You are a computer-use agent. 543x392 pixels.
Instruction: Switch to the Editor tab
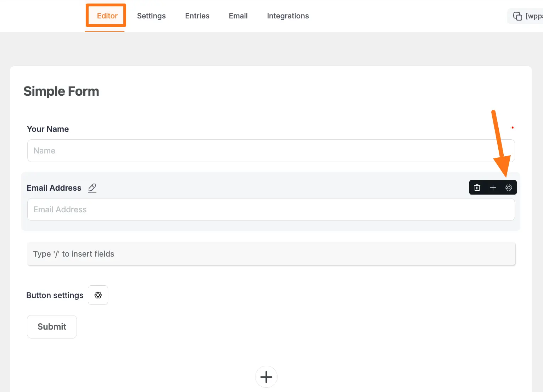click(x=107, y=16)
